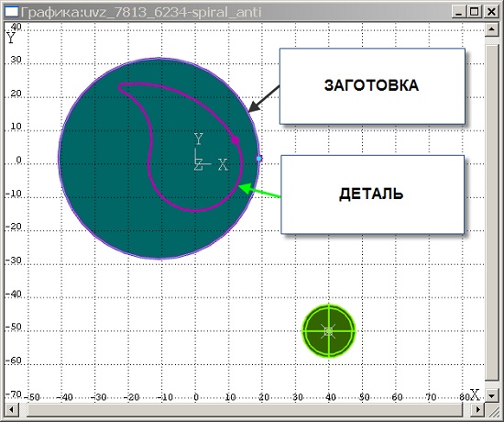Click the cyan point on blank edge
This screenshot has height=422, width=504.
[x=258, y=159]
